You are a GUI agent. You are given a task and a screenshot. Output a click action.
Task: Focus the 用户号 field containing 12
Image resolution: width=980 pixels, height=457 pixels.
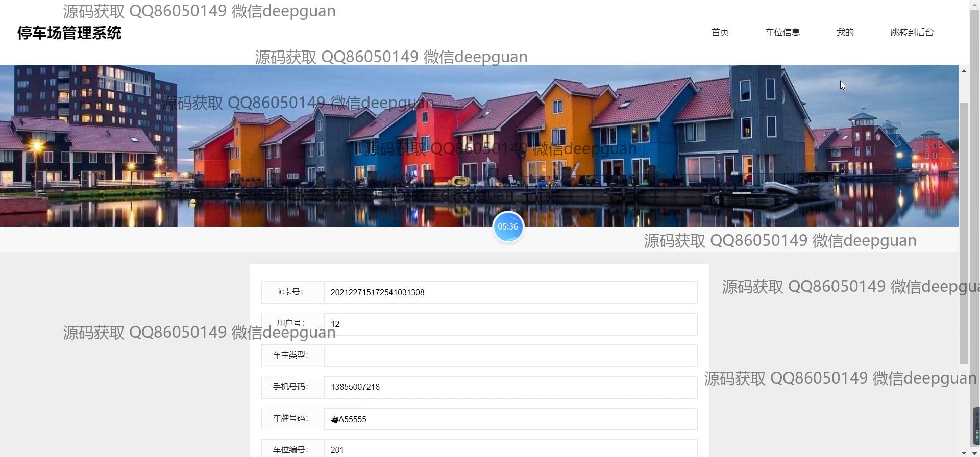[x=509, y=324]
